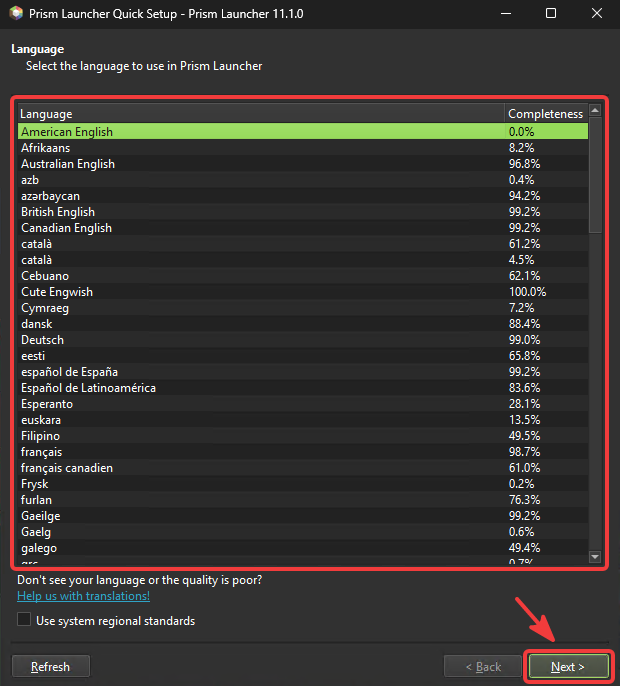
Task: Click the language list scrollbar thumb
Action: (x=595, y=174)
